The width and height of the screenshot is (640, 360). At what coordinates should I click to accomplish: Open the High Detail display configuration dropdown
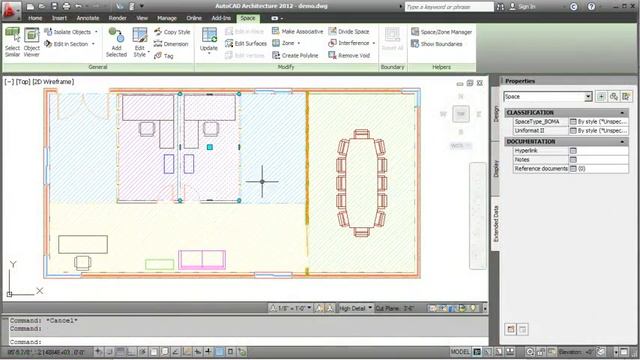[355, 308]
